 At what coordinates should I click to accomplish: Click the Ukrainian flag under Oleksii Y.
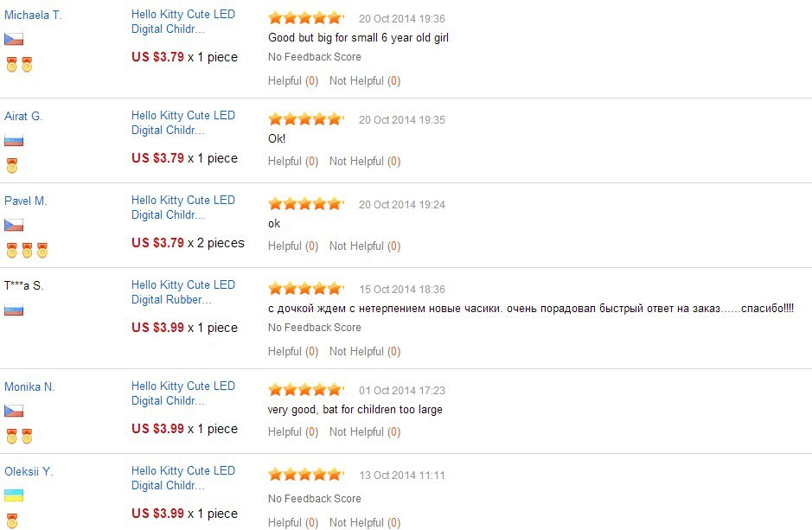(14, 495)
